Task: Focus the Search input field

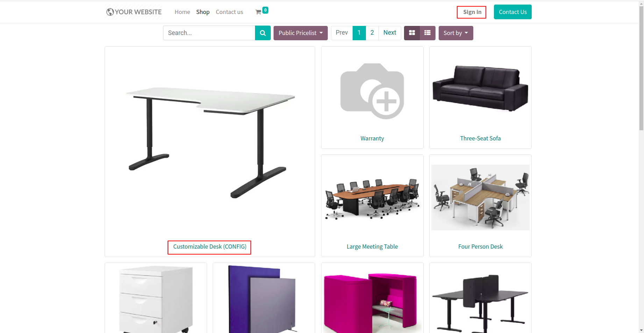Action: pyautogui.click(x=209, y=33)
